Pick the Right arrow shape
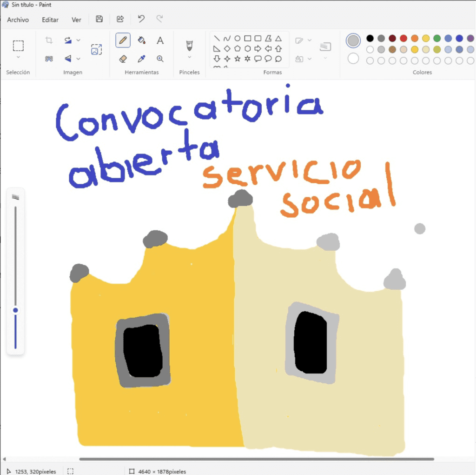The width and height of the screenshot is (476, 475). [258, 49]
